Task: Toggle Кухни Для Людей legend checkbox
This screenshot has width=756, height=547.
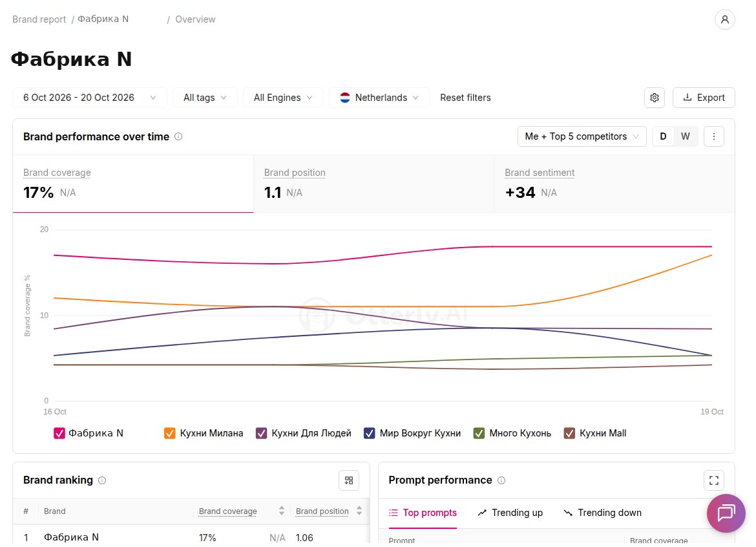Action: tap(261, 433)
